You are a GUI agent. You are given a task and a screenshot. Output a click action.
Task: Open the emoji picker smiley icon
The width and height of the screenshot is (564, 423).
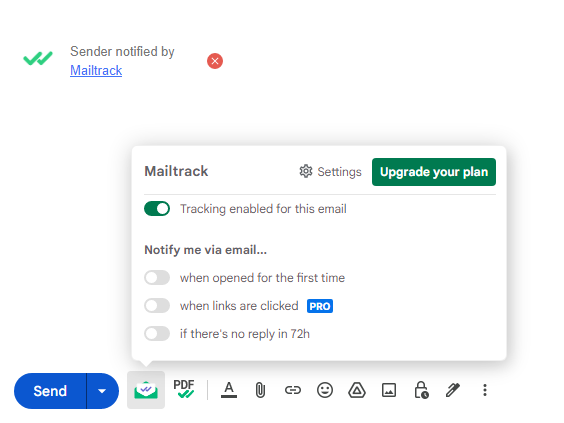click(x=325, y=390)
